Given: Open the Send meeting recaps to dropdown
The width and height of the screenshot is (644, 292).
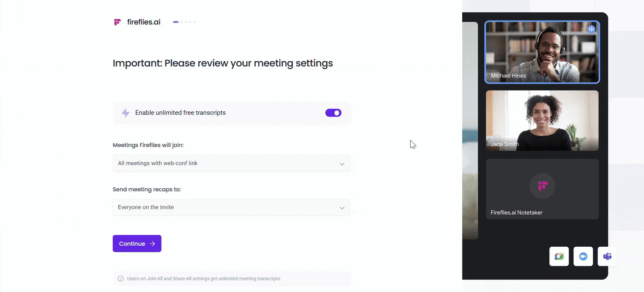Looking at the screenshot, I should 231,207.
